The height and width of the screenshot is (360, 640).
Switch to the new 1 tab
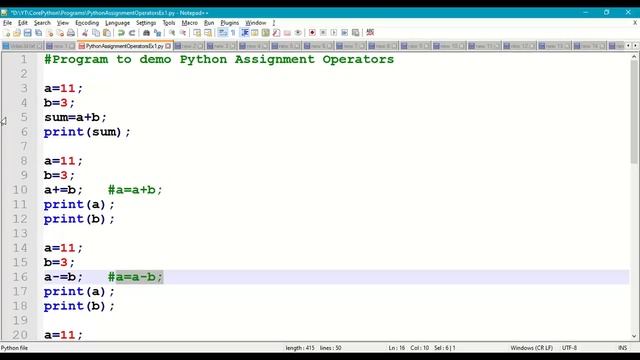(60, 46)
